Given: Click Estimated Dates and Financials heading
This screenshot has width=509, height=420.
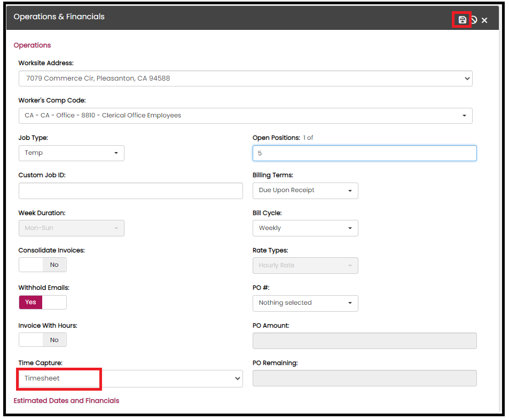Looking at the screenshot, I should (66, 401).
